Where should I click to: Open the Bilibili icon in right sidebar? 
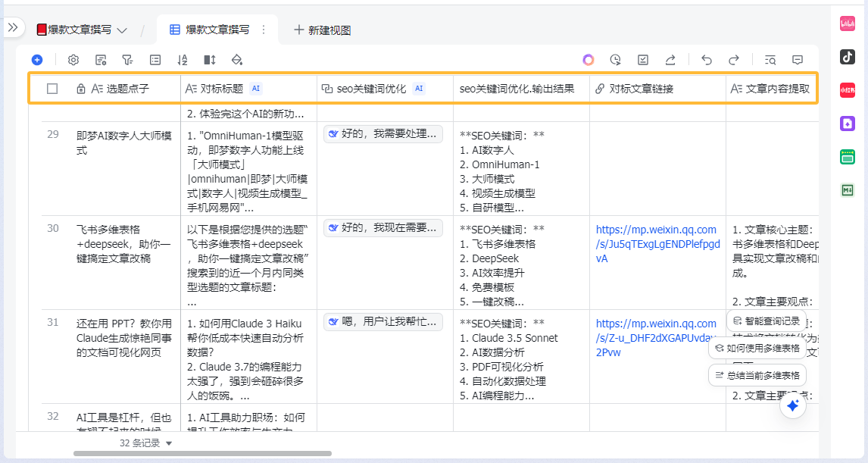[x=848, y=23]
